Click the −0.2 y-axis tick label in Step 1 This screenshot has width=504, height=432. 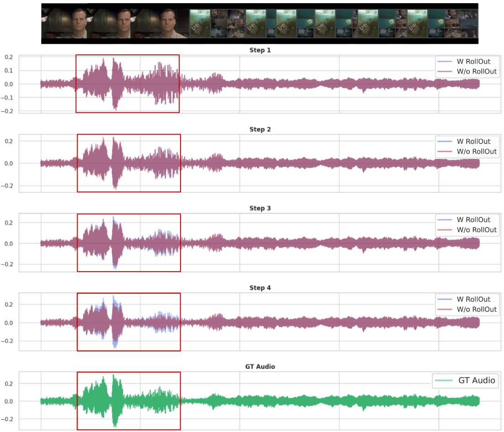coord(7,111)
